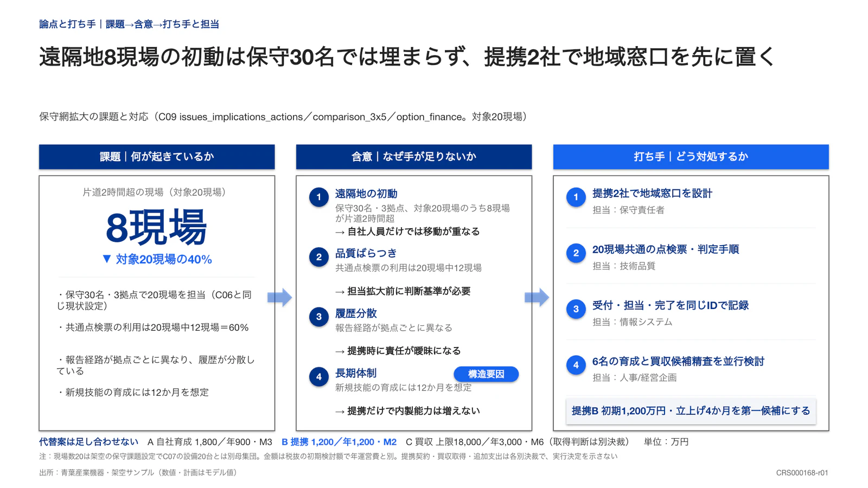Image resolution: width=868 pixels, height=488 pixels.
Task: Click the main slide title 遠隔地8現場の初動
Action: click(x=407, y=57)
